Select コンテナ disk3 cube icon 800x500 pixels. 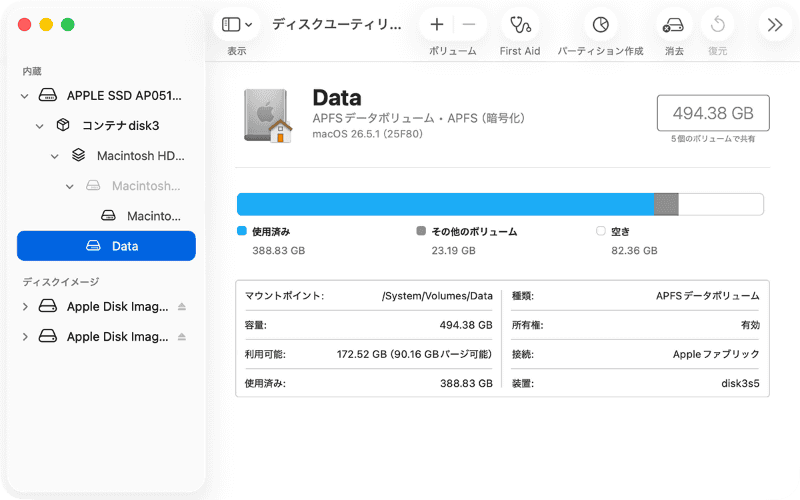point(63,125)
